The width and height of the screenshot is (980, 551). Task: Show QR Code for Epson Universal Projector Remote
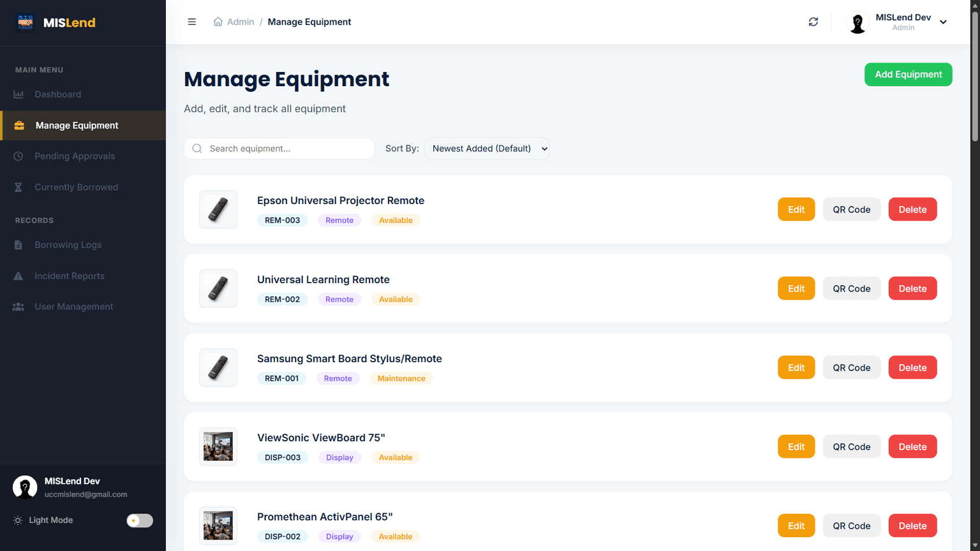coord(852,209)
